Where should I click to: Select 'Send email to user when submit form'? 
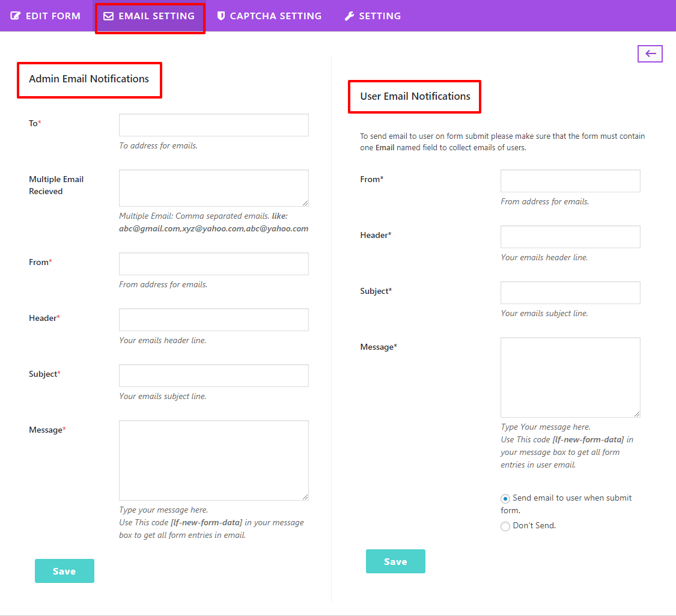tap(505, 498)
